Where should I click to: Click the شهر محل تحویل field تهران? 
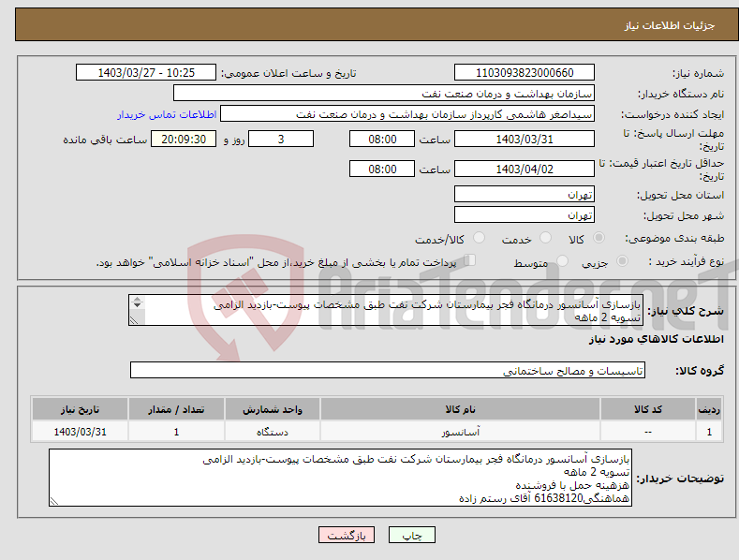525,215
